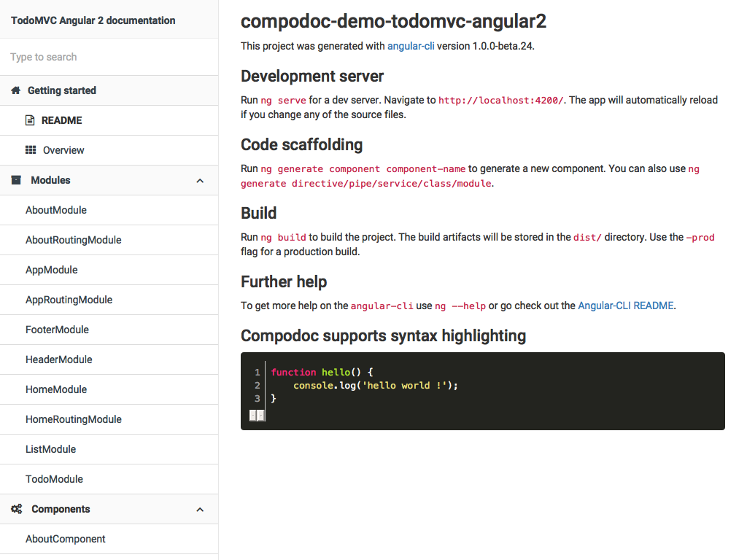Click line number 3 in code block
The width and height of the screenshot is (747, 560).
258,399
